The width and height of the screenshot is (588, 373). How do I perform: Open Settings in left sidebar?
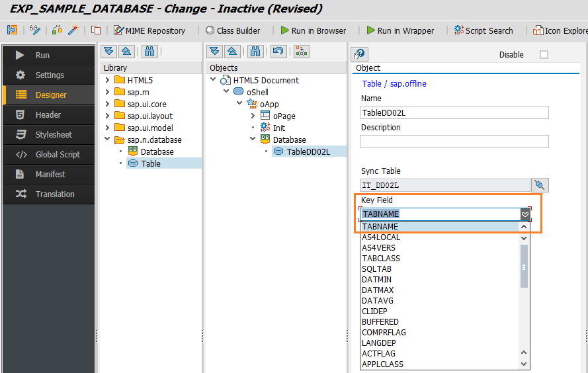coord(49,75)
